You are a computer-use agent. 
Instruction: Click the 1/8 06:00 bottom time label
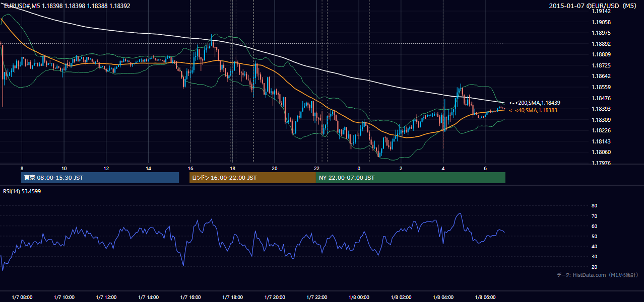tap(485, 297)
